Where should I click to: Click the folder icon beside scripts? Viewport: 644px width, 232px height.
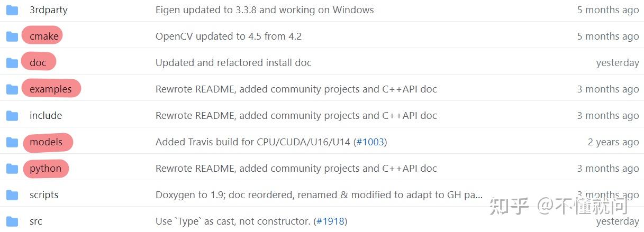[x=12, y=195]
